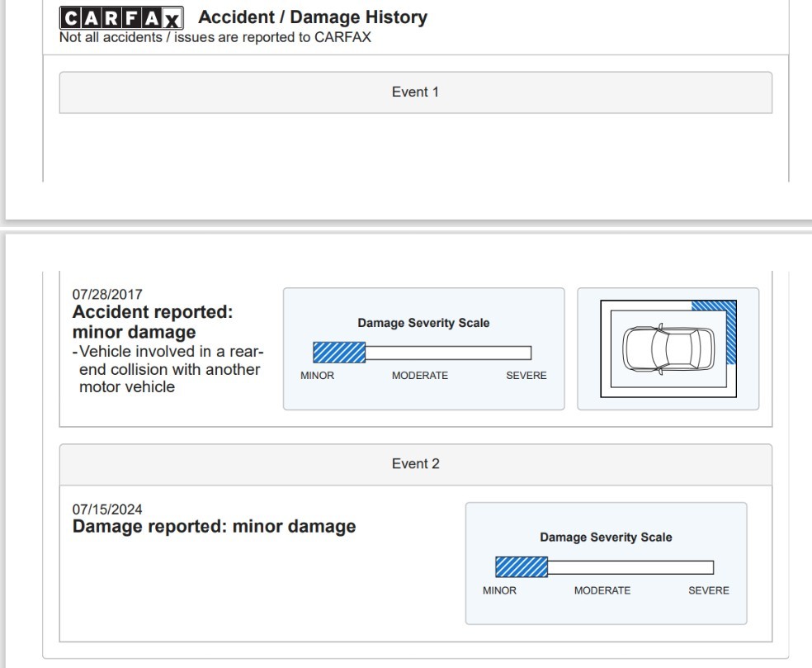Image resolution: width=812 pixels, height=668 pixels.
Task: Click Event 1 severity scale filled portion
Action: pyautogui.click(x=339, y=353)
